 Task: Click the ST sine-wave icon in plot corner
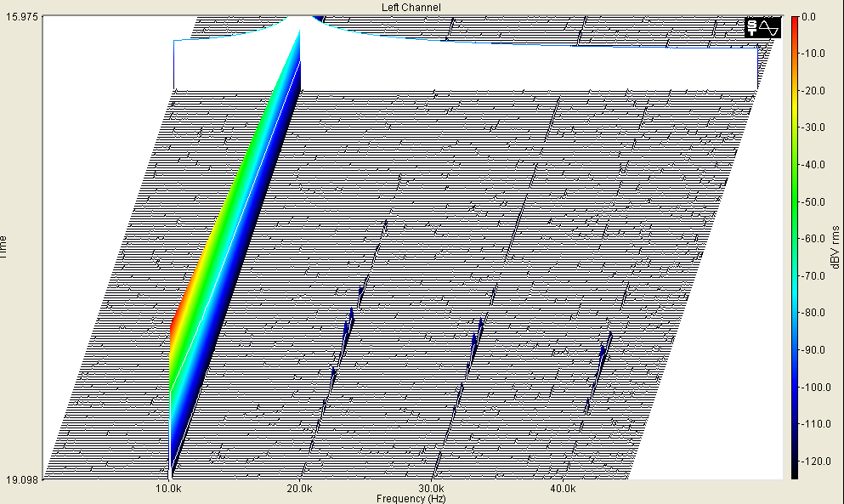tap(762, 27)
